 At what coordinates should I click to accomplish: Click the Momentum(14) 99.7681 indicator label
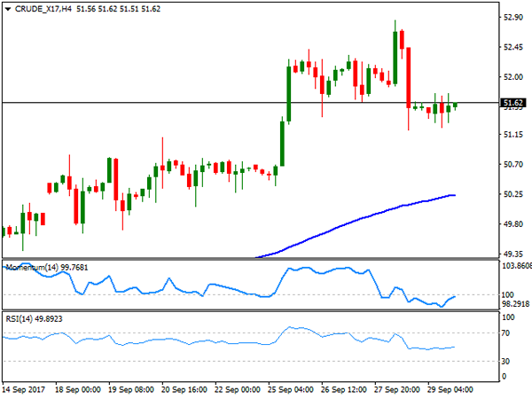47,268
